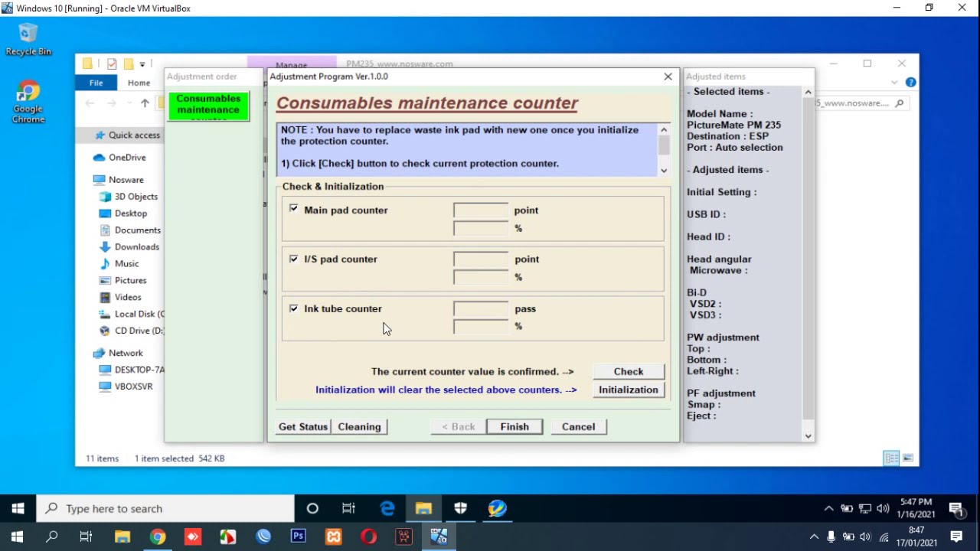Open Task View in the guest taskbar
This screenshot has width=980, height=551.
click(348, 508)
